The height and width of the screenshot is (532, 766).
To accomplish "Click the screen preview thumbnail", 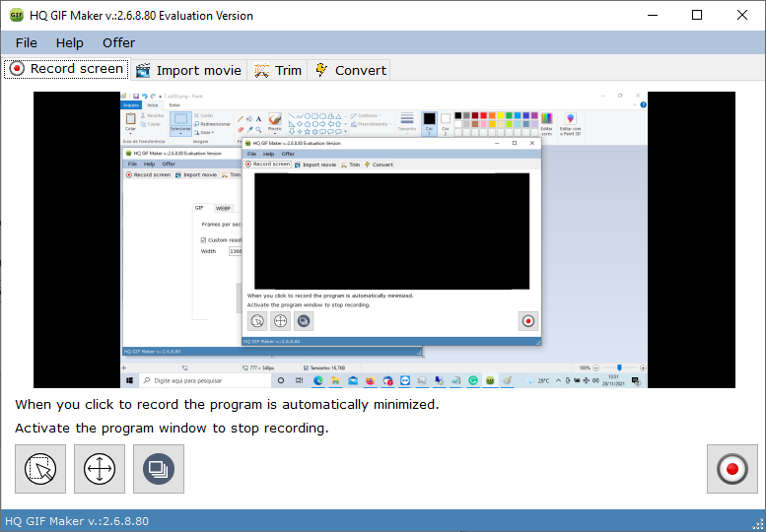I will point(383,239).
